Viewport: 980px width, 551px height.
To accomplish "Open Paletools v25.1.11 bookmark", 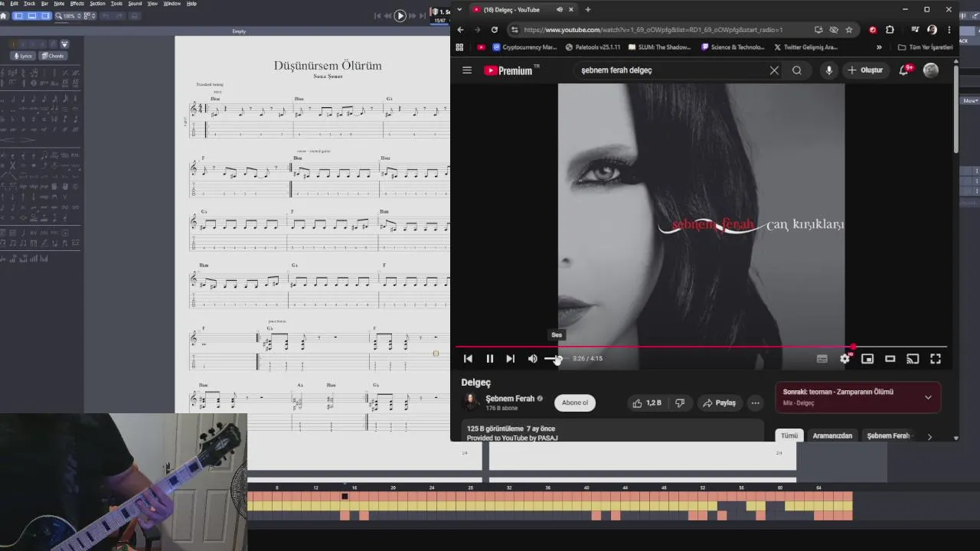I will 593,47.
